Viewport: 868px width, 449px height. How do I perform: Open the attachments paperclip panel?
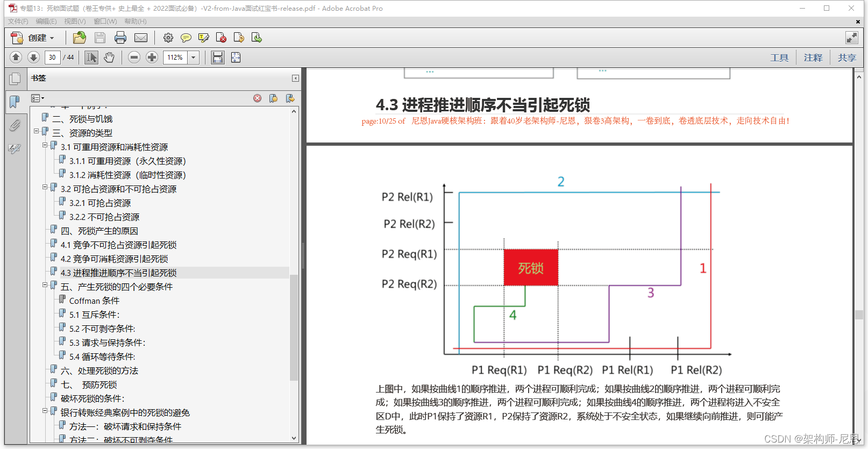tap(15, 126)
